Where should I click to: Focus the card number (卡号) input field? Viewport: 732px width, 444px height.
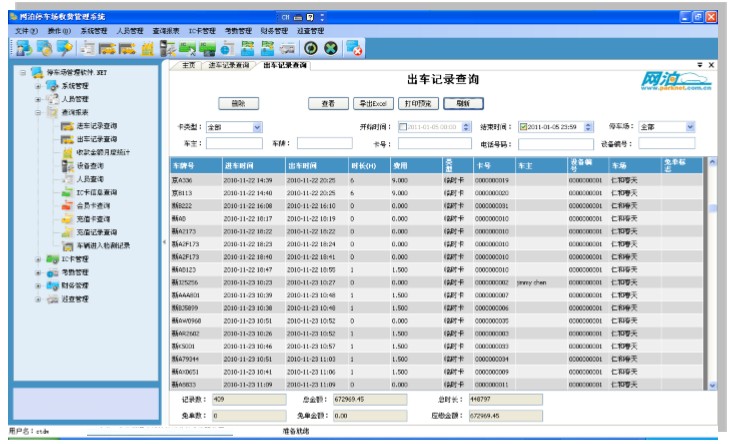[x=435, y=144]
